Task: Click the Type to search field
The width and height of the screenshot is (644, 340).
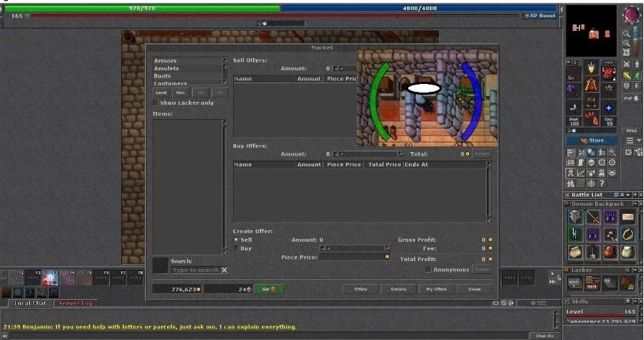Action: point(196,270)
